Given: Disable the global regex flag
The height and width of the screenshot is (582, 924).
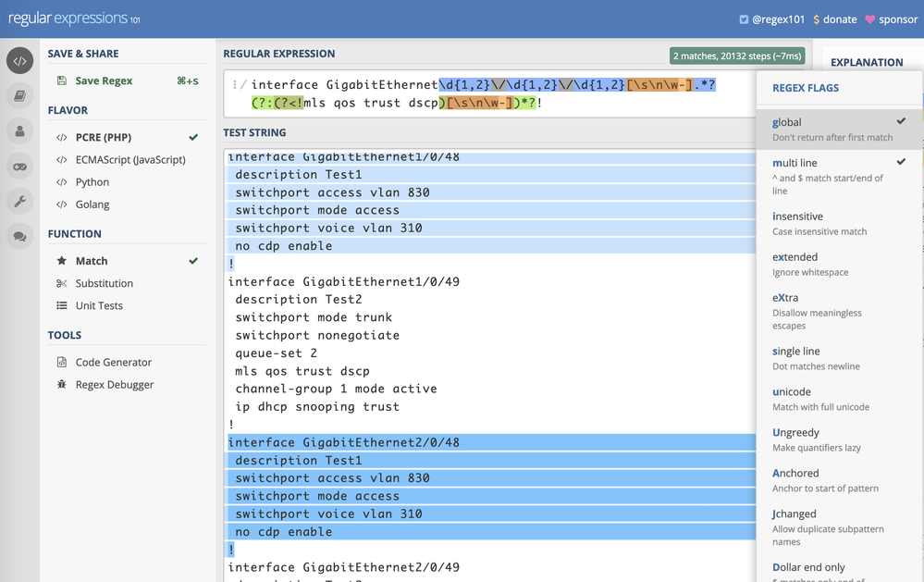Looking at the screenshot, I should point(839,129).
